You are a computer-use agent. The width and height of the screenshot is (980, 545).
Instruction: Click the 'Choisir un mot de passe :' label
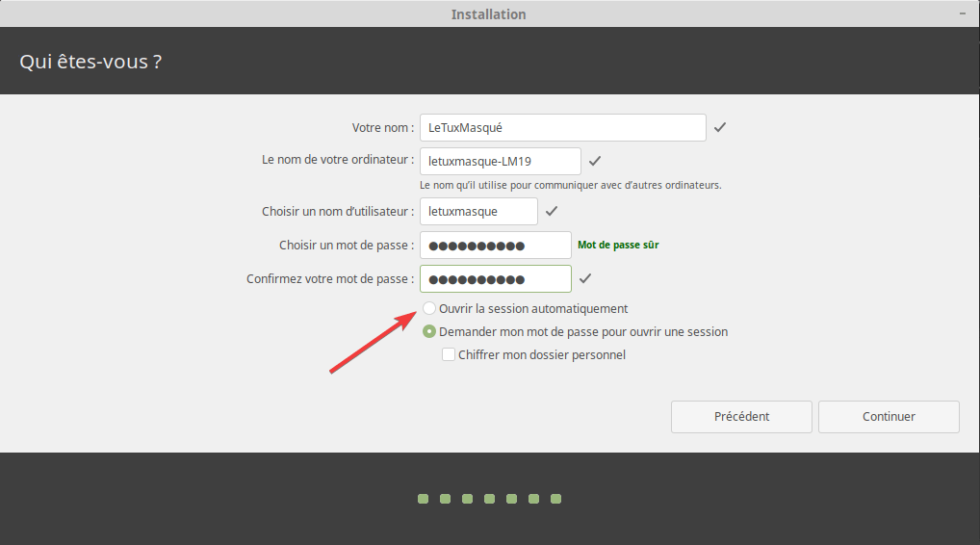[347, 245]
